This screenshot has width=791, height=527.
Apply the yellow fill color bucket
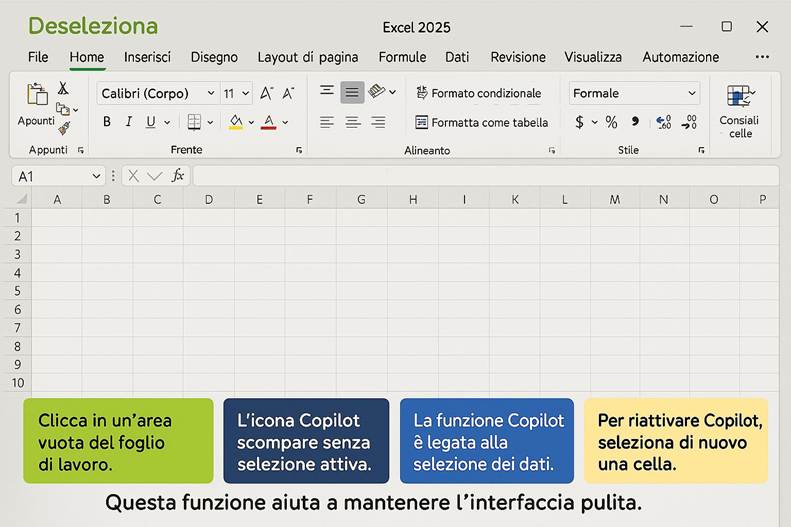pyautogui.click(x=236, y=122)
